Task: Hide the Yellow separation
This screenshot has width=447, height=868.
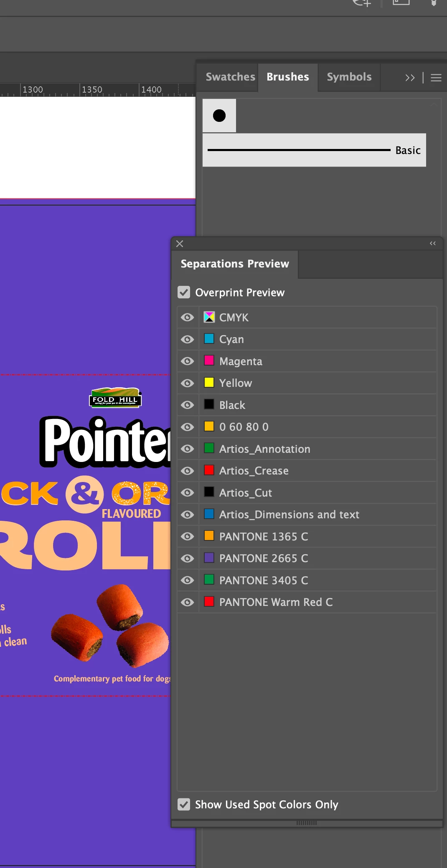Action: point(188,383)
